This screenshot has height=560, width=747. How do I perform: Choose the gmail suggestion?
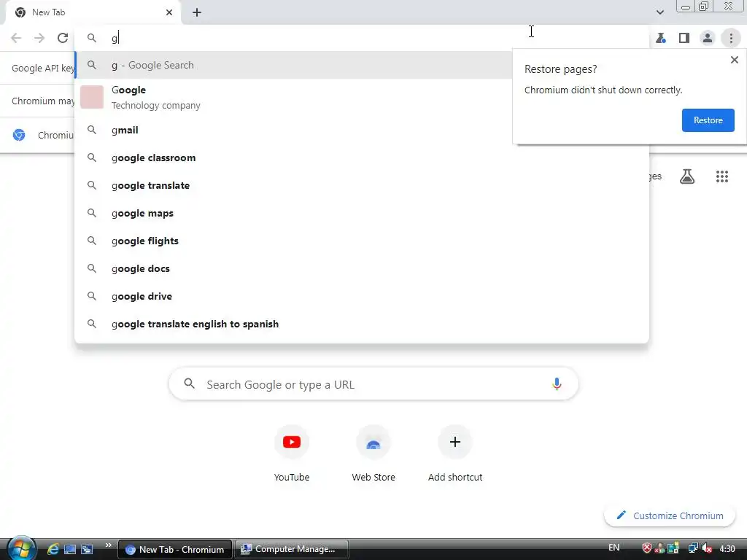[x=295, y=130]
